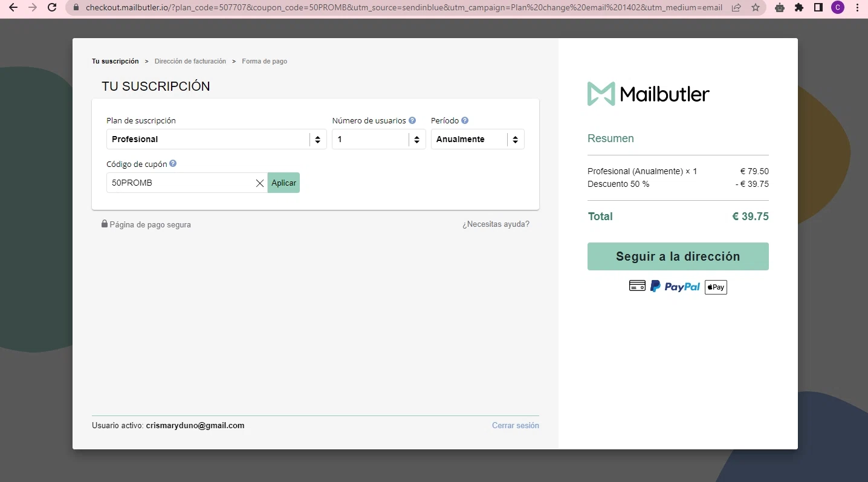Open the purple C profile avatar
Viewport: 868px width, 482px height.
coord(838,8)
